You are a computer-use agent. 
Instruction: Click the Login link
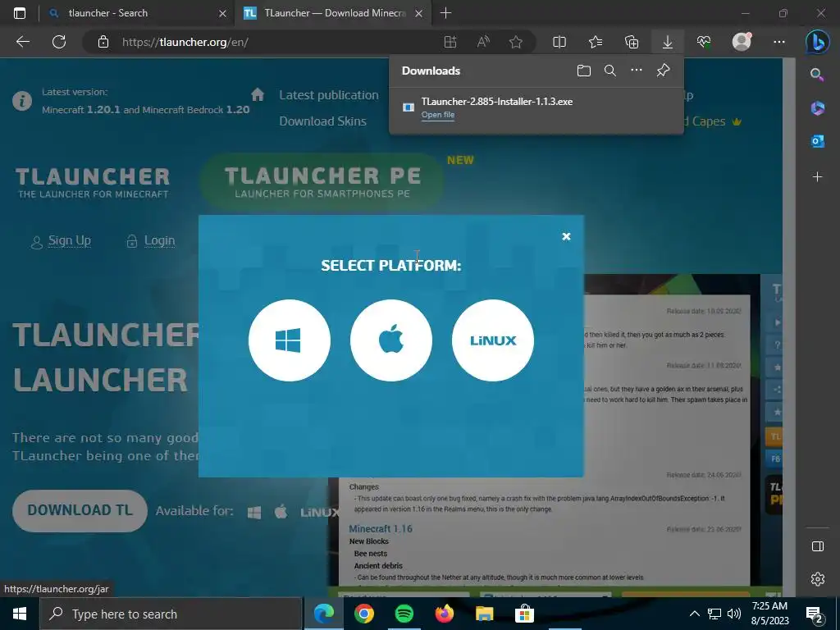[x=159, y=240]
